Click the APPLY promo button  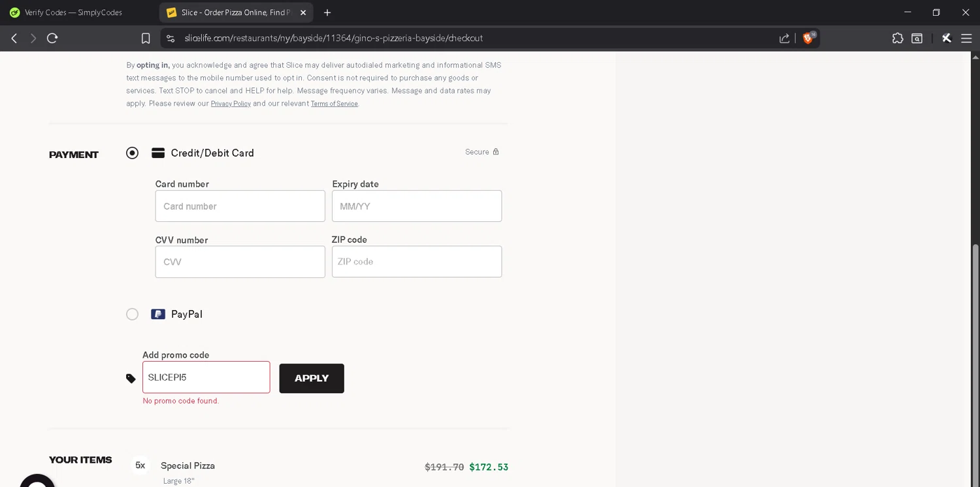(x=312, y=379)
